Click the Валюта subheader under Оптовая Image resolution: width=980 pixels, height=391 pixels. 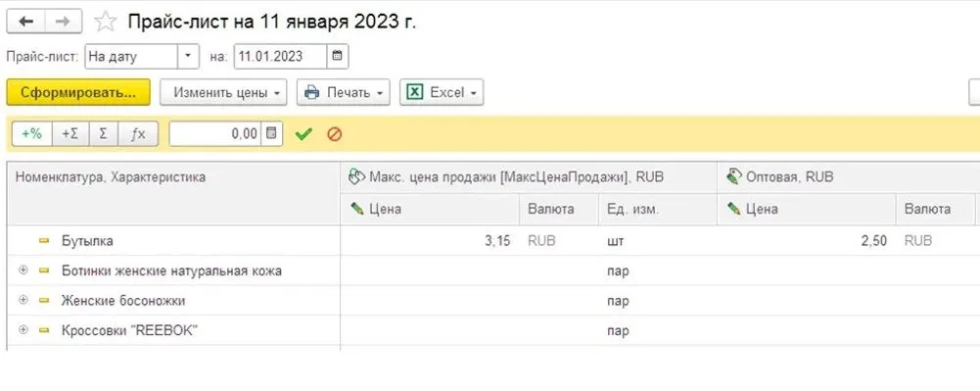[935, 209]
